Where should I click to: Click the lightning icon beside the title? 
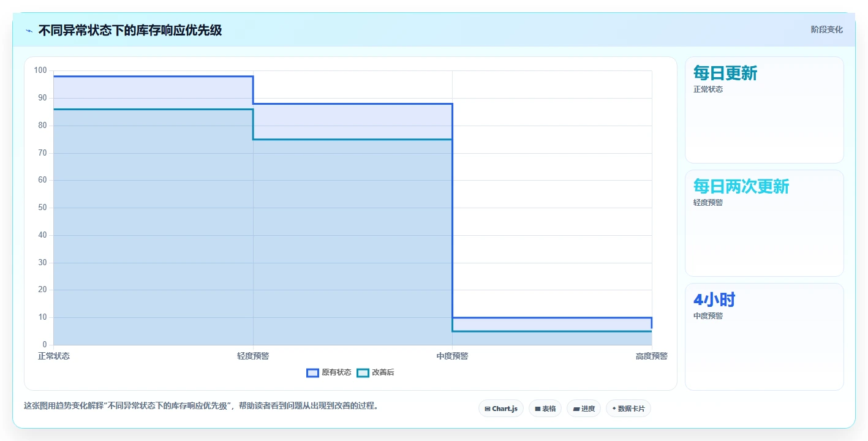(29, 31)
